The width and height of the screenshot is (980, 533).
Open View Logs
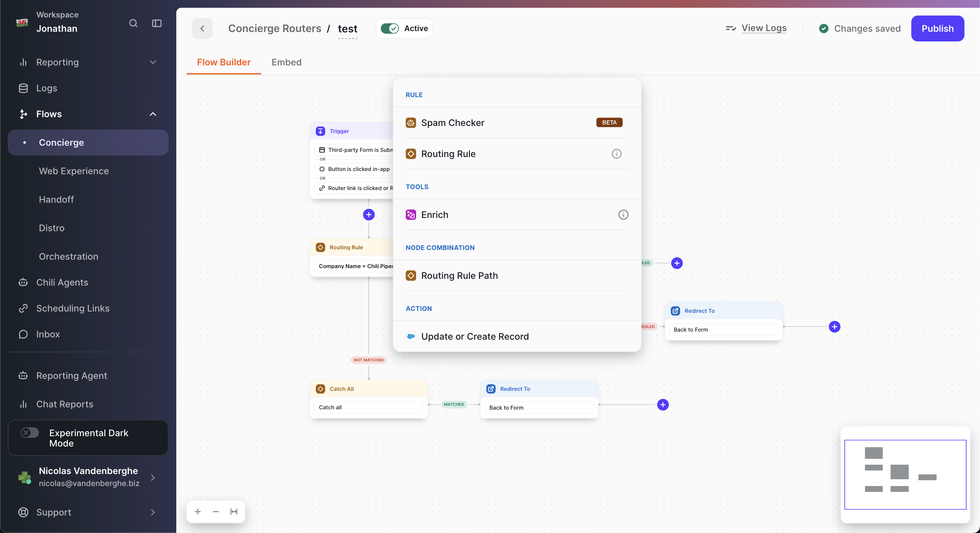click(x=764, y=28)
